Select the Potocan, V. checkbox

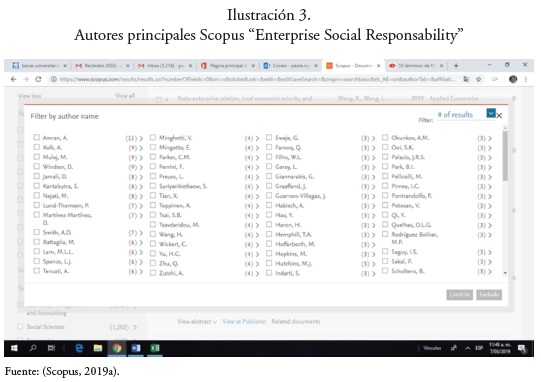pyautogui.click(x=385, y=205)
